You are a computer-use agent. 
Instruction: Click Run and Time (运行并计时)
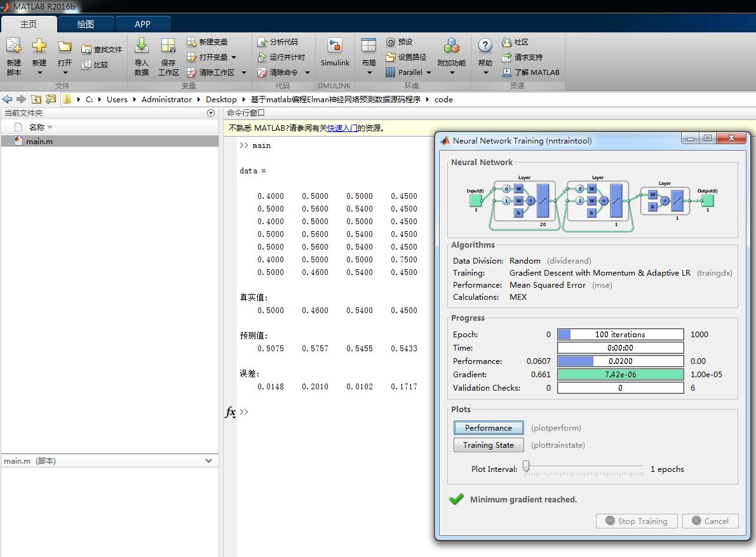point(281,57)
